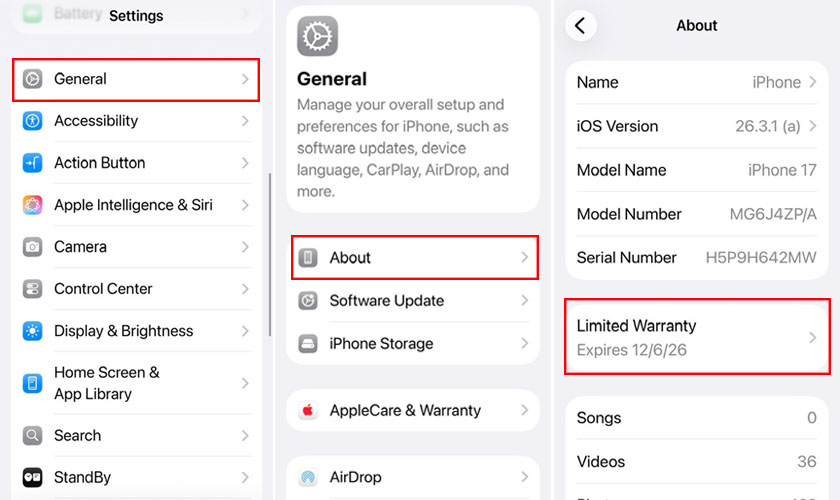Click Model Name value iPhone 17
Viewport: 840px width, 500px height.
click(x=782, y=170)
